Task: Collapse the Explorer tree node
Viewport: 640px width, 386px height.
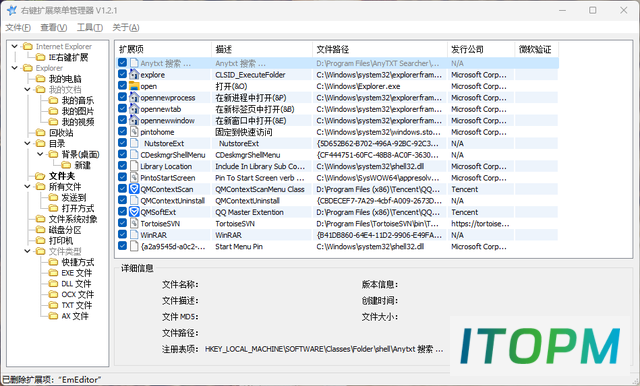Action: coord(15,68)
